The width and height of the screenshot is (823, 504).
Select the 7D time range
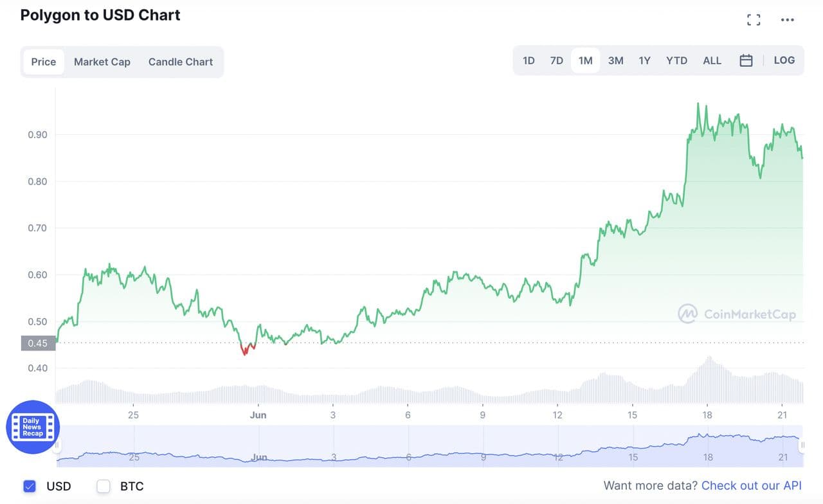point(557,60)
